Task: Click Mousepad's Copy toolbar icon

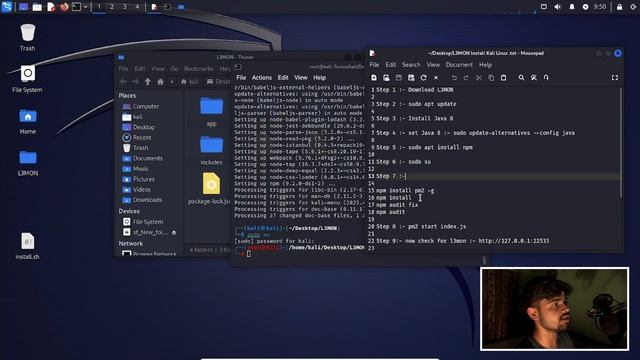Action: pos(491,78)
